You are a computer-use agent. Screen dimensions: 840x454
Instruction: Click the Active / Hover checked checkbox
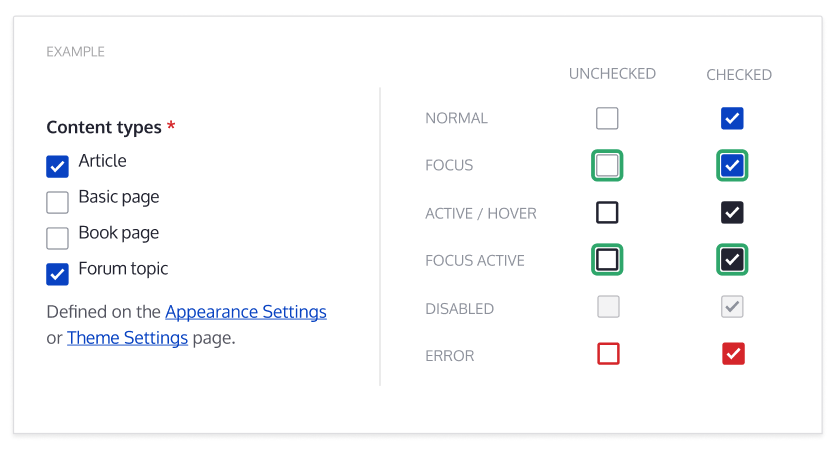pos(732,212)
